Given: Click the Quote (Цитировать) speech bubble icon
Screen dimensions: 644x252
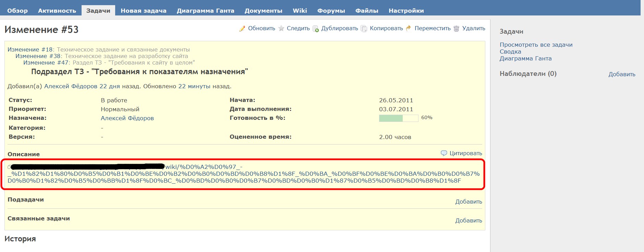Looking at the screenshot, I should (x=444, y=153).
